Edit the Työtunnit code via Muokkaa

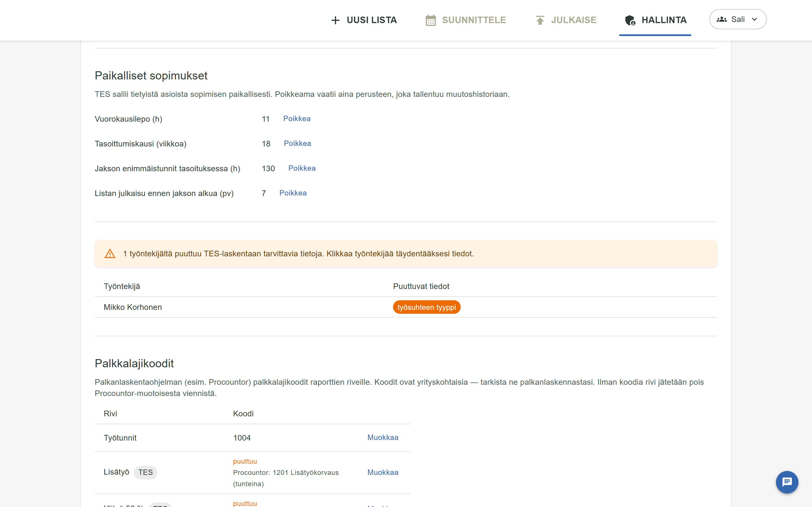[x=383, y=438]
